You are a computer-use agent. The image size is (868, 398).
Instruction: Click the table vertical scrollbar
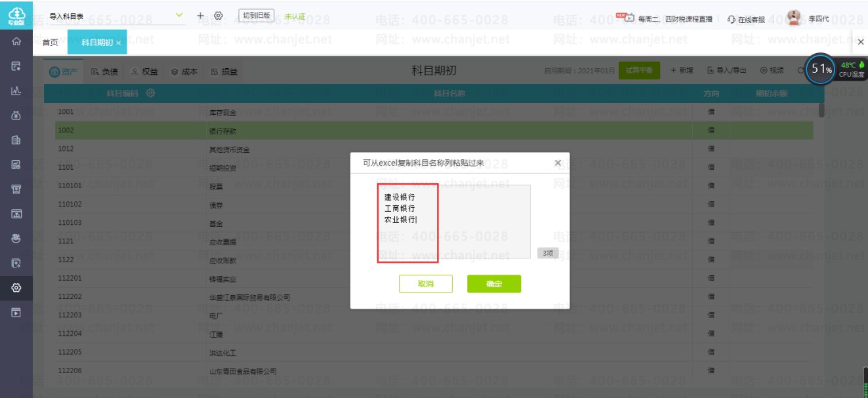point(821,111)
